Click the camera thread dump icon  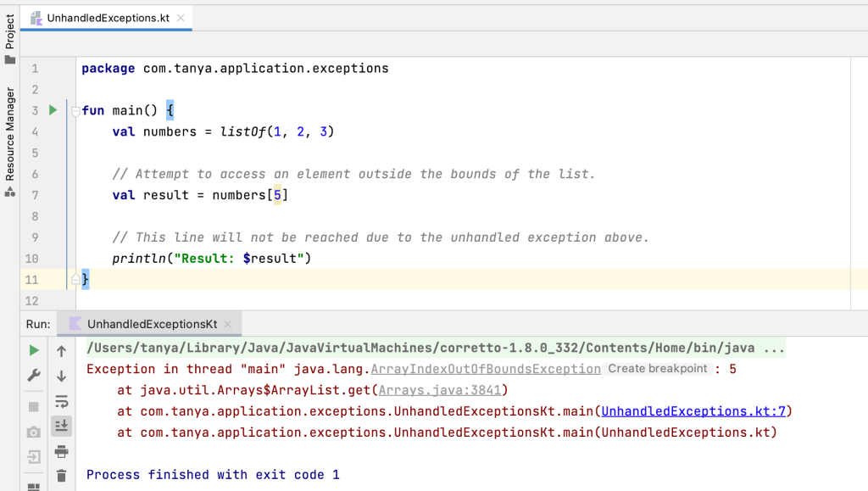tap(34, 432)
